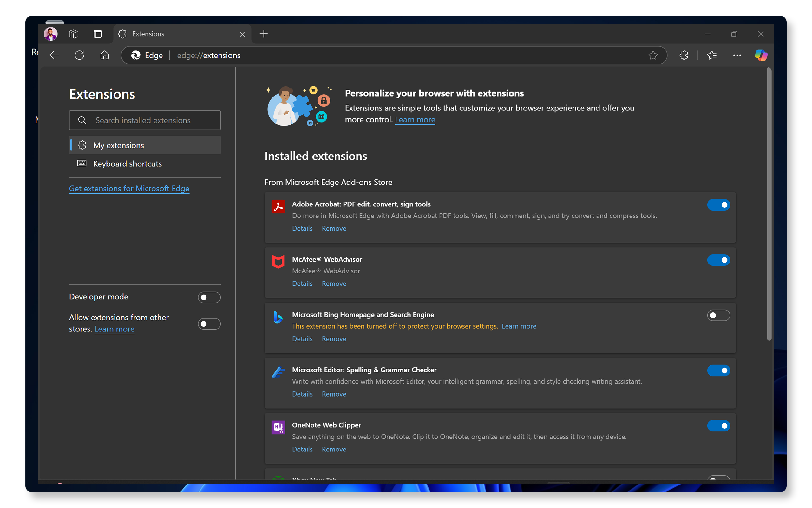Click the Microsoft Bing extension icon
The image size is (812, 508).
point(278,317)
